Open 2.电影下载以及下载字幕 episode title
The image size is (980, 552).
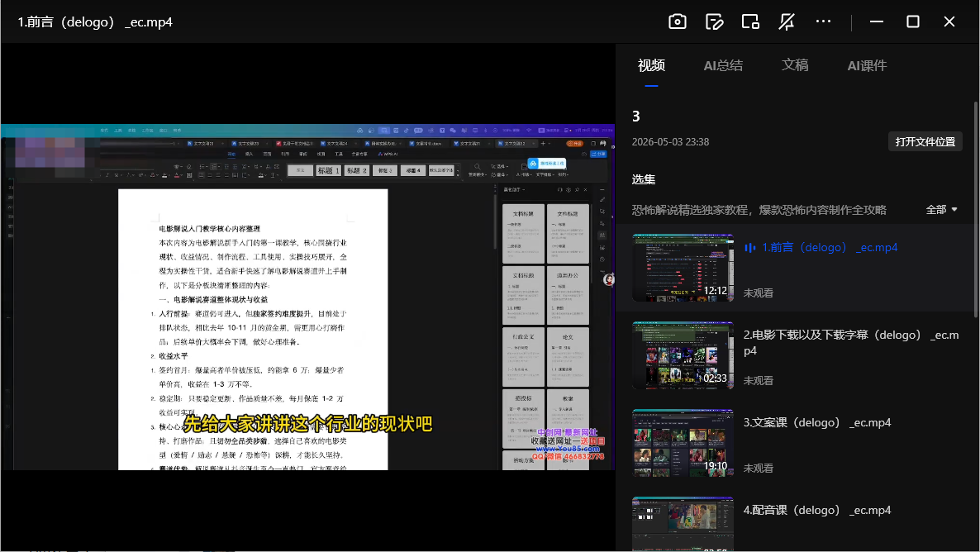(x=850, y=343)
